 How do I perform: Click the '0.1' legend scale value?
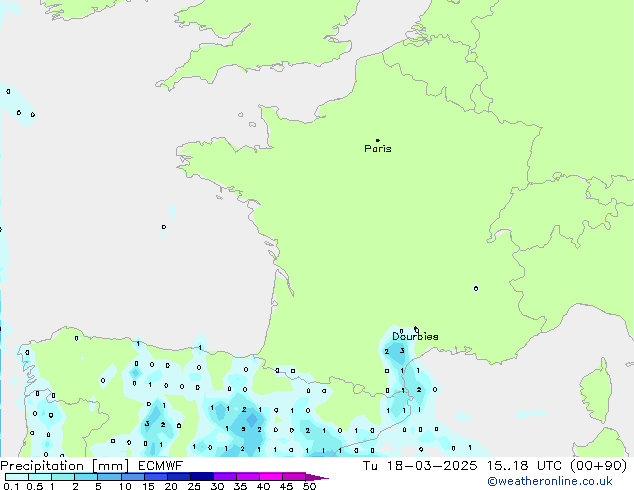(x=11, y=486)
